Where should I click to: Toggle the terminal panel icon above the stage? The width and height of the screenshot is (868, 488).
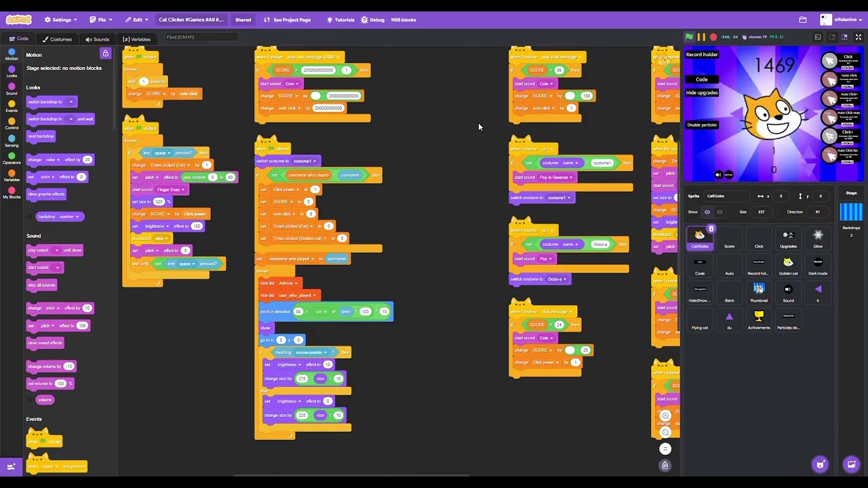pos(818,37)
